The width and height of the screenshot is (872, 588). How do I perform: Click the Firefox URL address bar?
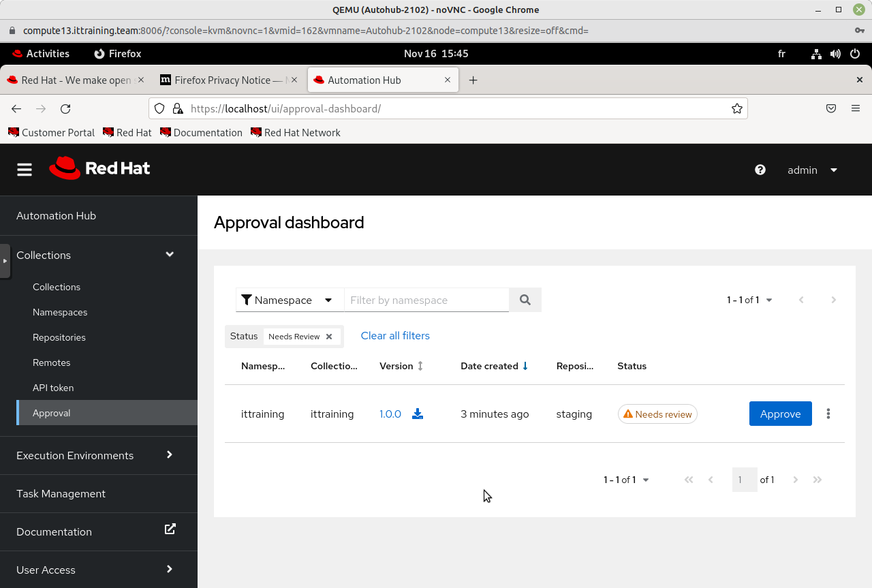tap(450, 108)
